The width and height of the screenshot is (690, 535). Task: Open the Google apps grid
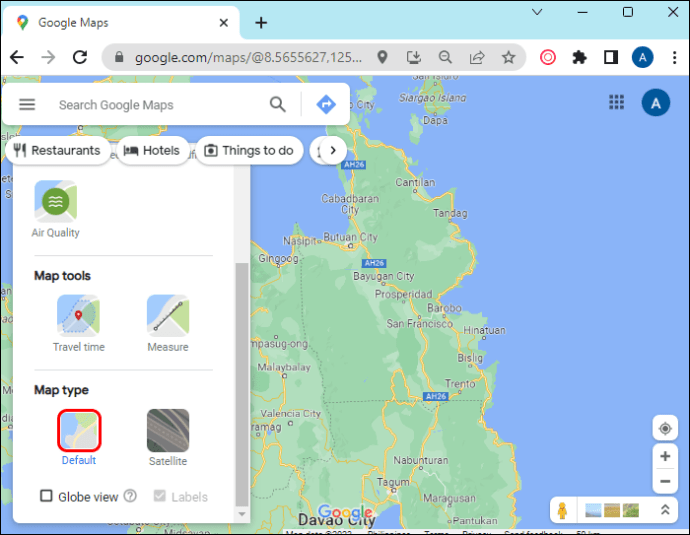click(x=616, y=102)
